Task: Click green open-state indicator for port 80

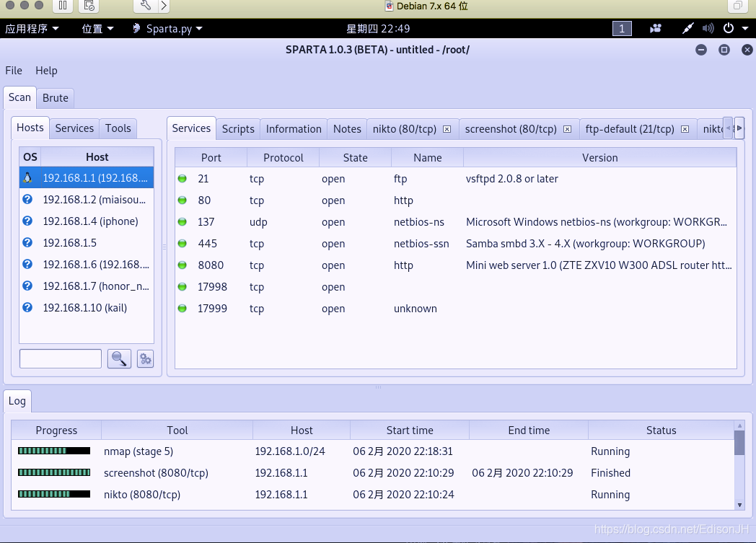Action: pos(183,200)
